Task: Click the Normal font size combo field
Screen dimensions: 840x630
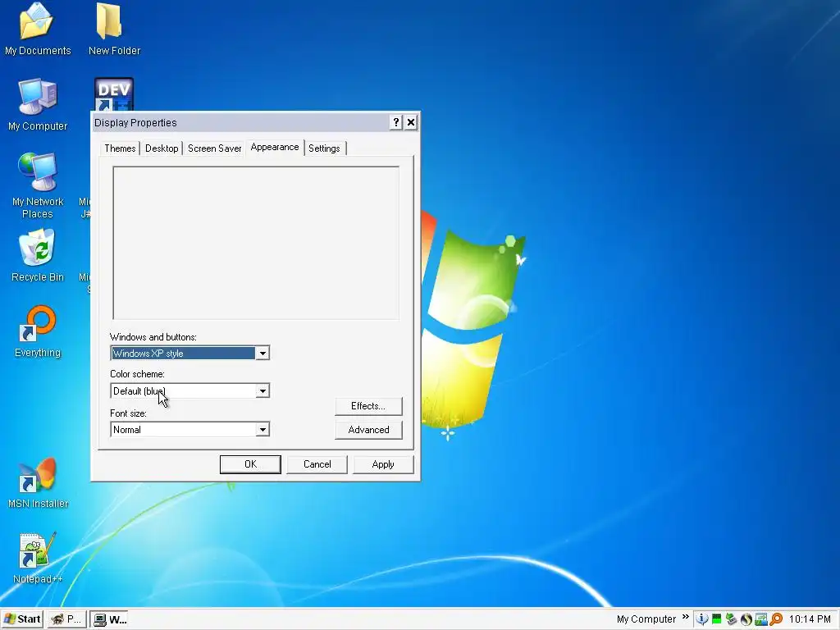Action: pos(189,430)
